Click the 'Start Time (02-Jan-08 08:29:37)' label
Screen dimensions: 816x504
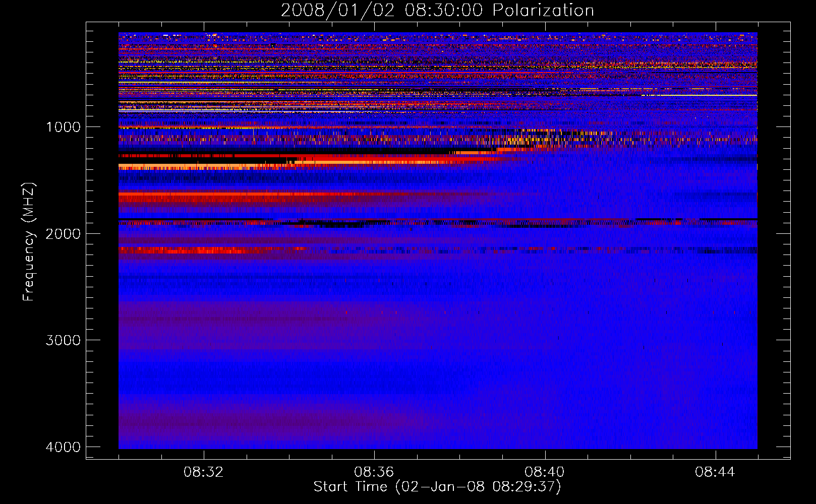click(437, 487)
